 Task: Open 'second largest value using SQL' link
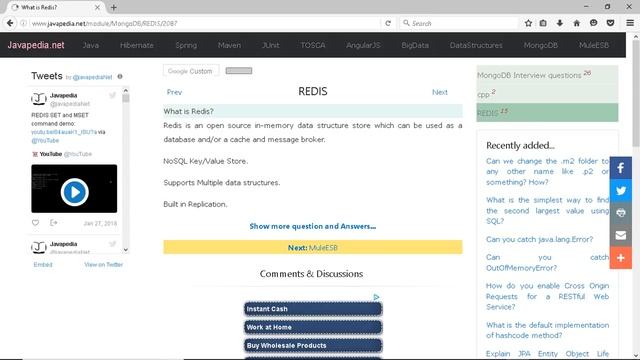pyautogui.click(x=547, y=211)
